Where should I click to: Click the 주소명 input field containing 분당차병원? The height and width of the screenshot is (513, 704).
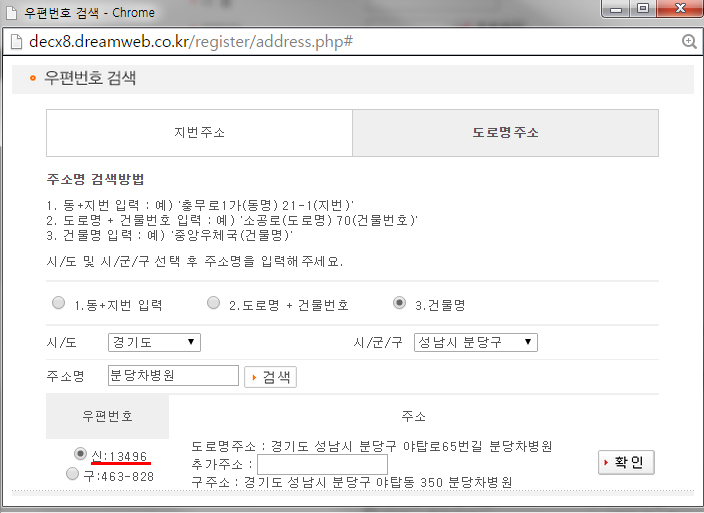click(x=172, y=376)
